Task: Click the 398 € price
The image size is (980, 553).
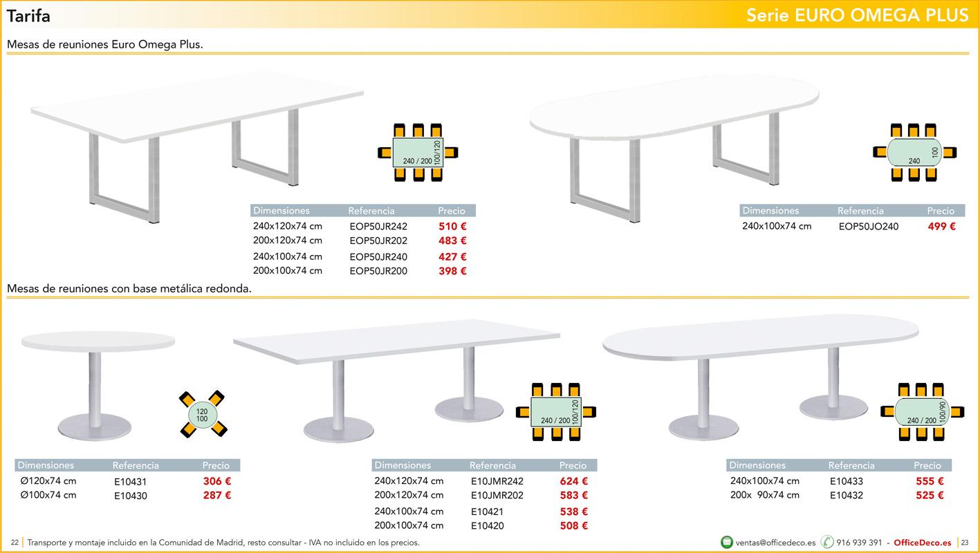Action: pos(452,271)
